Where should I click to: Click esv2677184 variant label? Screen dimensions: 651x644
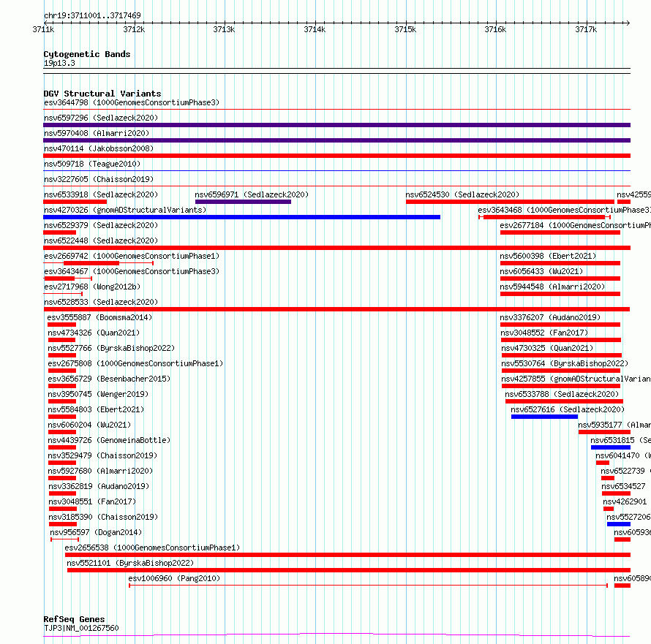(576, 225)
